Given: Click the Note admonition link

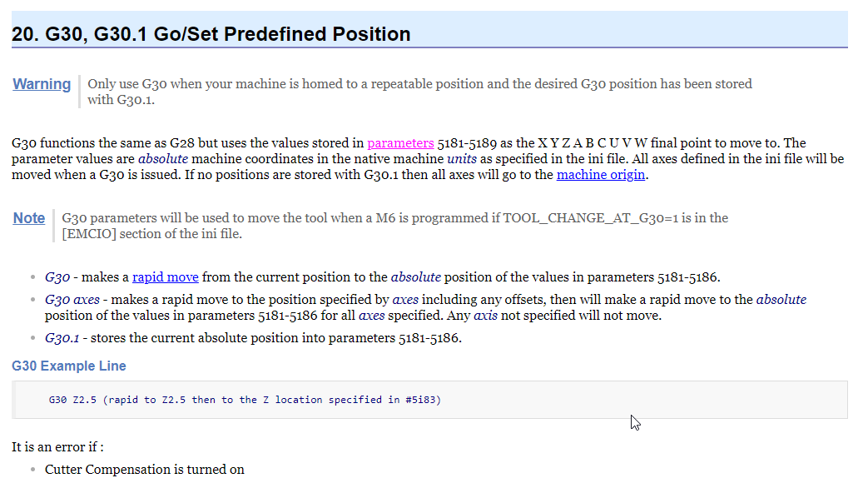Looking at the screenshot, I should click(x=29, y=217).
